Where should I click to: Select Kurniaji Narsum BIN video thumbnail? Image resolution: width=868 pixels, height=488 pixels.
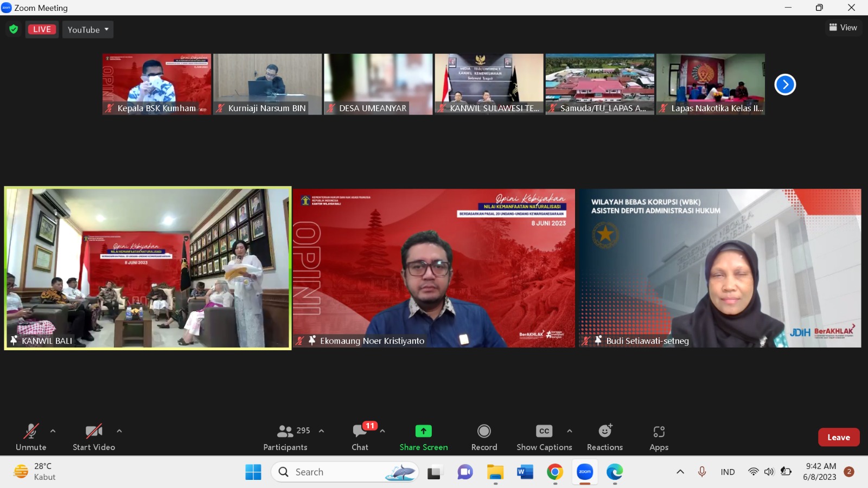point(267,84)
